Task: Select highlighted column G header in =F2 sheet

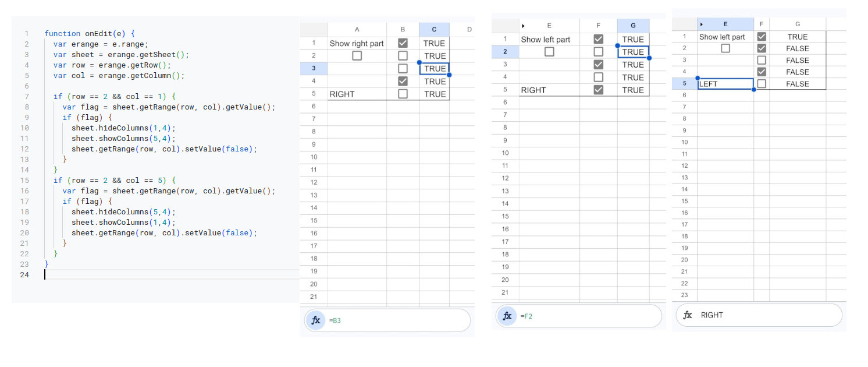Action: 633,26
